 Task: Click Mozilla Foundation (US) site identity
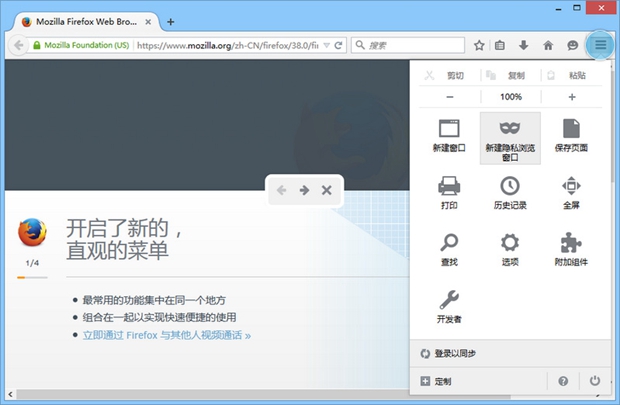82,45
